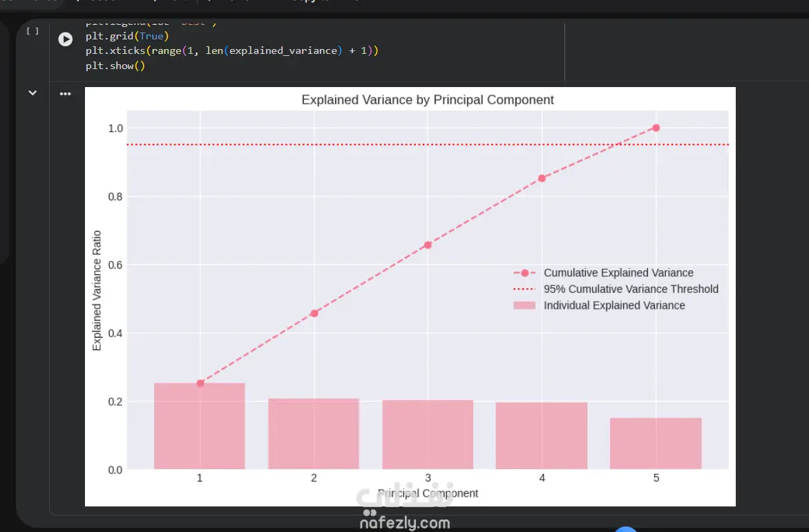Click the empty execution count brackets
Image resolution: width=809 pixels, height=532 pixels.
tap(32, 31)
